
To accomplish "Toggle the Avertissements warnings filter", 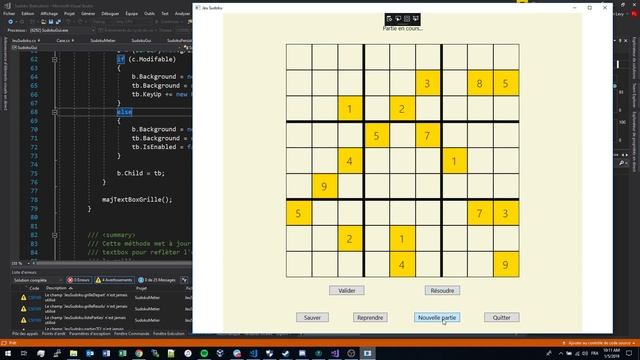I will click(x=114, y=280).
